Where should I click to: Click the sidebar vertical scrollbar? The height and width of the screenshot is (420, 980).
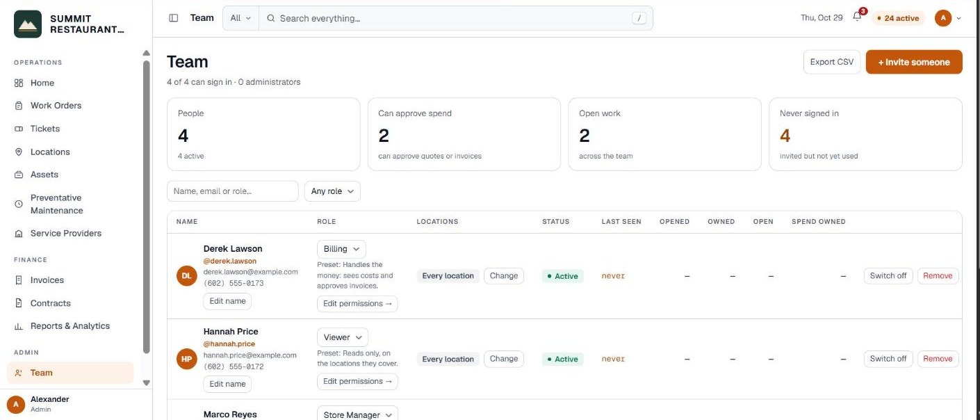[x=146, y=207]
